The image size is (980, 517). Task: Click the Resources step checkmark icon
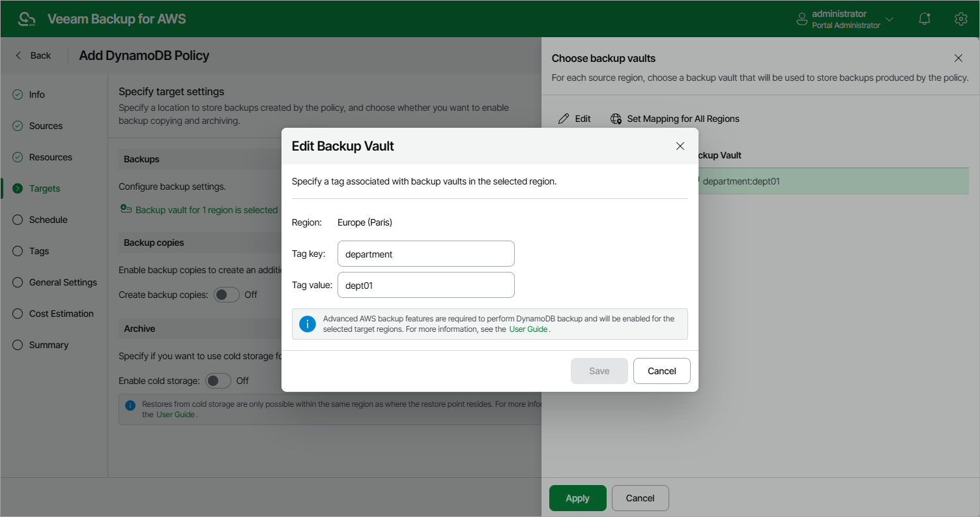click(x=18, y=157)
